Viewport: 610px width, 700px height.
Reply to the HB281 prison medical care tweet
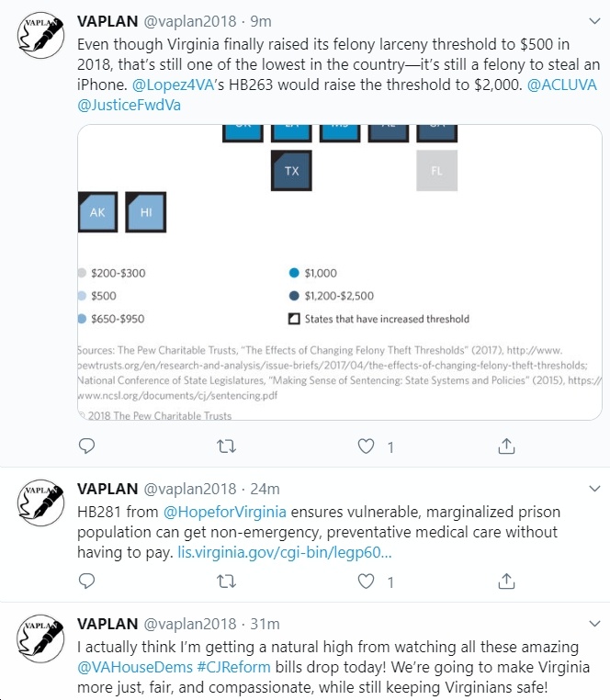[x=86, y=581]
